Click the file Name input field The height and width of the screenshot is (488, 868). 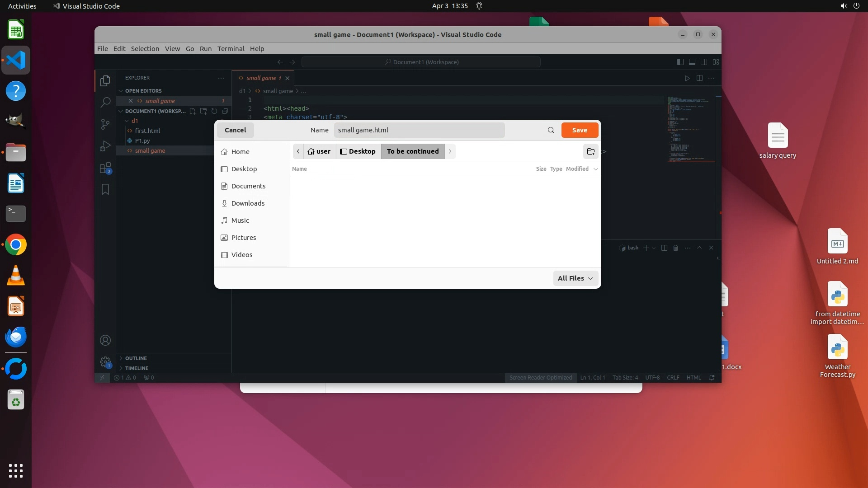419,130
